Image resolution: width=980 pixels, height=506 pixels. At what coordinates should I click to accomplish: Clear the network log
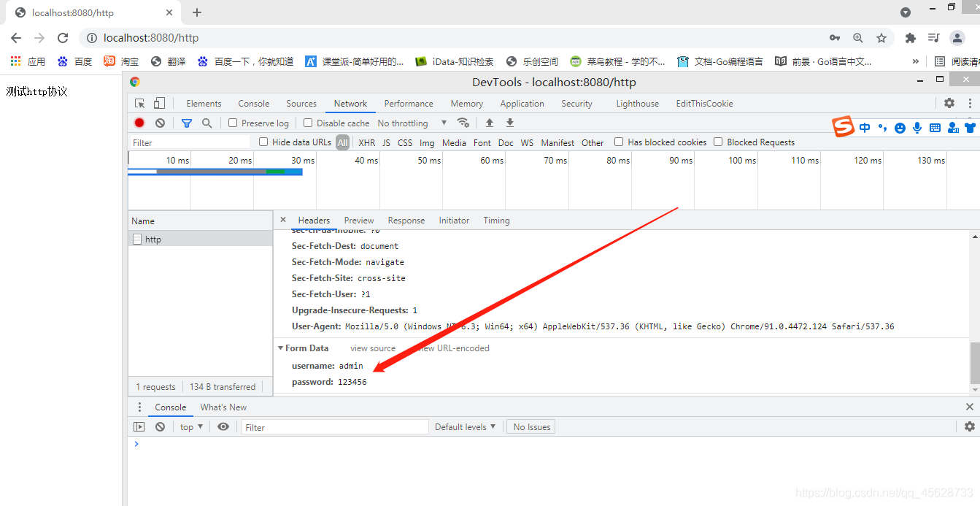coord(160,123)
